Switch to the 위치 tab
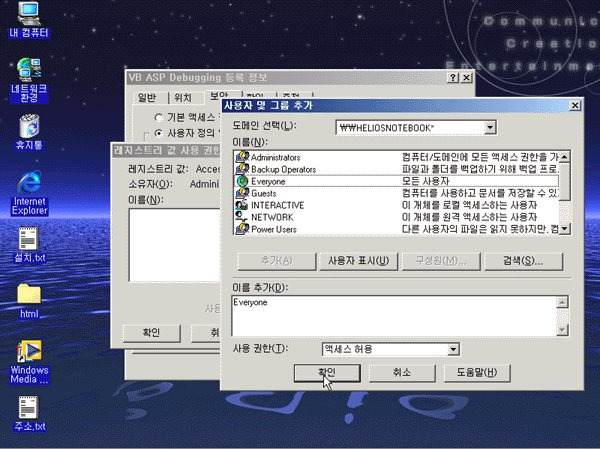This screenshot has width=600, height=450. click(183, 98)
